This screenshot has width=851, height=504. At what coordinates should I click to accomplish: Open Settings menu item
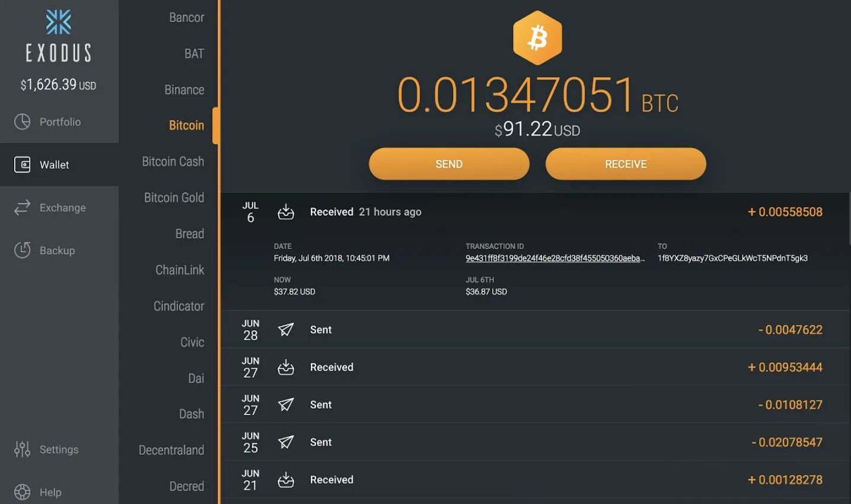(59, 449)
